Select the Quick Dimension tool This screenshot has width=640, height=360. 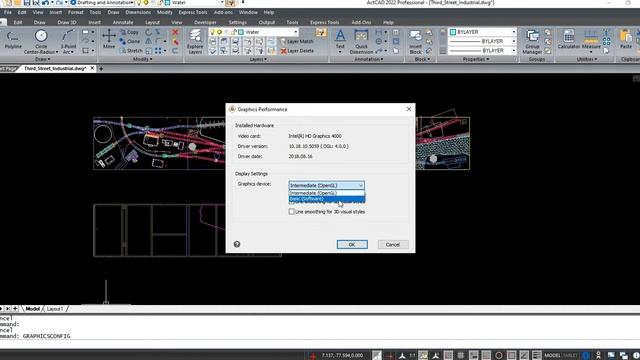point(361,42)
